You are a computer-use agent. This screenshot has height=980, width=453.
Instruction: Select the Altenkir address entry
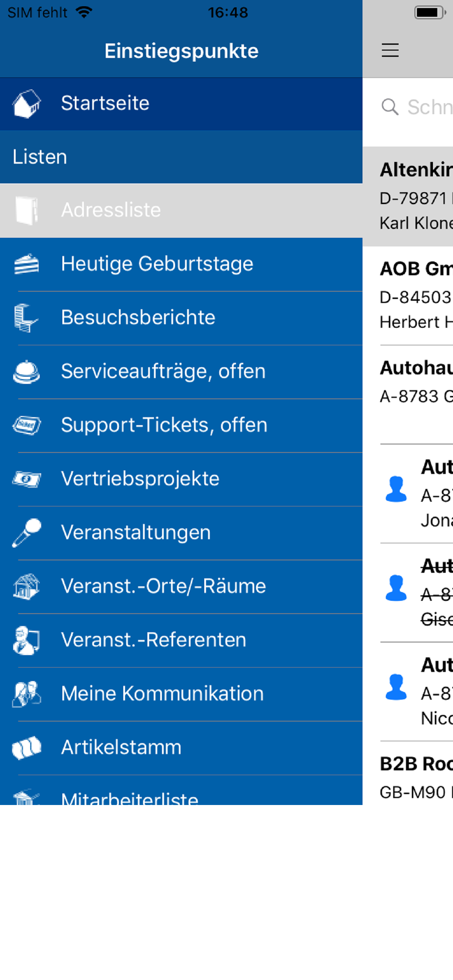pos(416,196)
